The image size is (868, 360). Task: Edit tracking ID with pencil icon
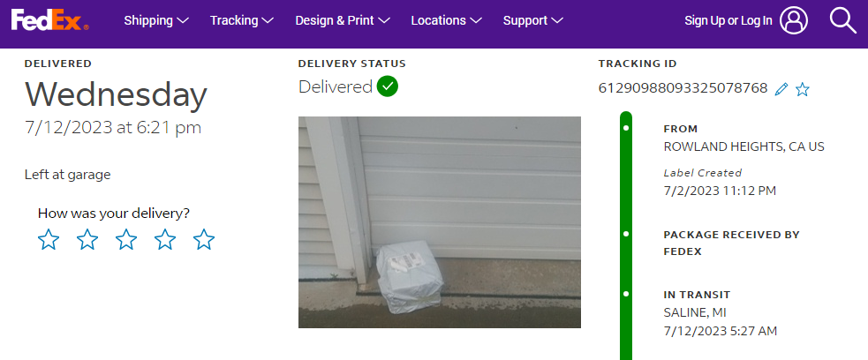point(781,88)
